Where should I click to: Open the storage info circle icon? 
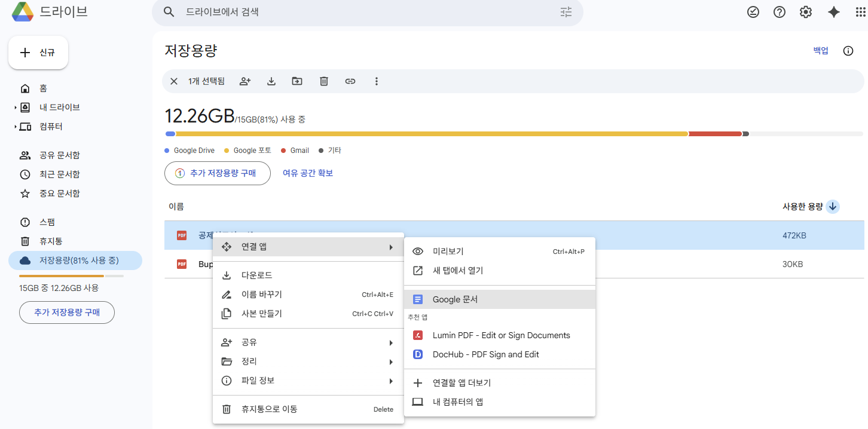(848, 51)
